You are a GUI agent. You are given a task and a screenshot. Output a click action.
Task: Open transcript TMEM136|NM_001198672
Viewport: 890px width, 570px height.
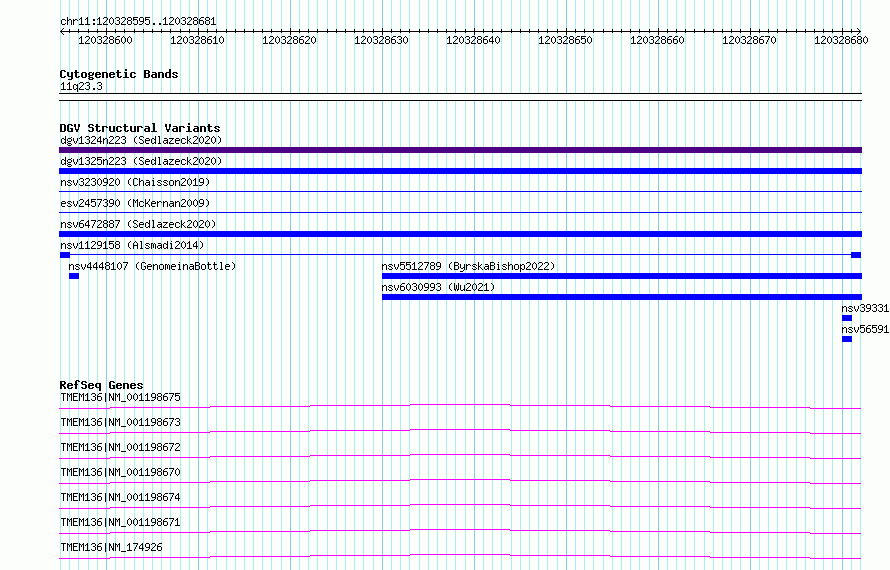(120, 447)
